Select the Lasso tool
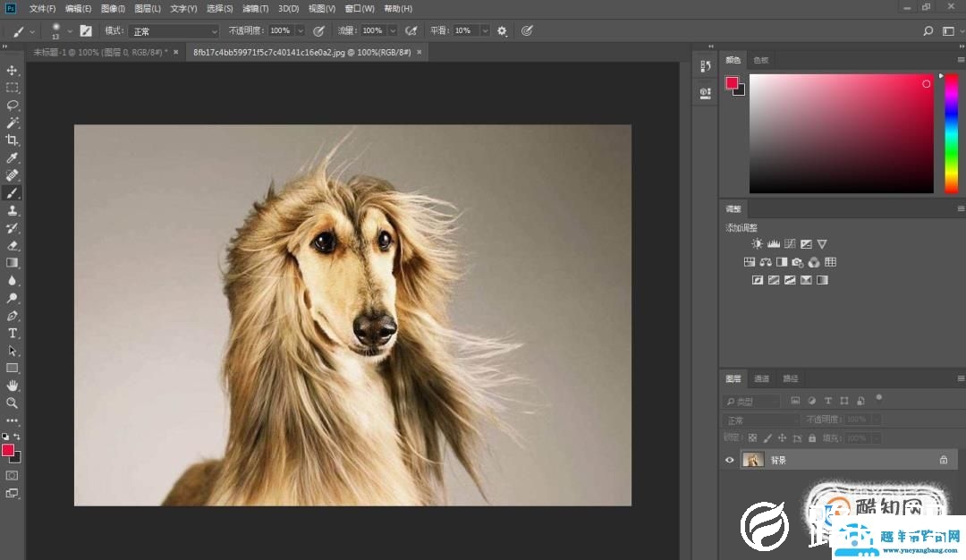This screenshot has height=560, width=966. click(x=13, y=105)
